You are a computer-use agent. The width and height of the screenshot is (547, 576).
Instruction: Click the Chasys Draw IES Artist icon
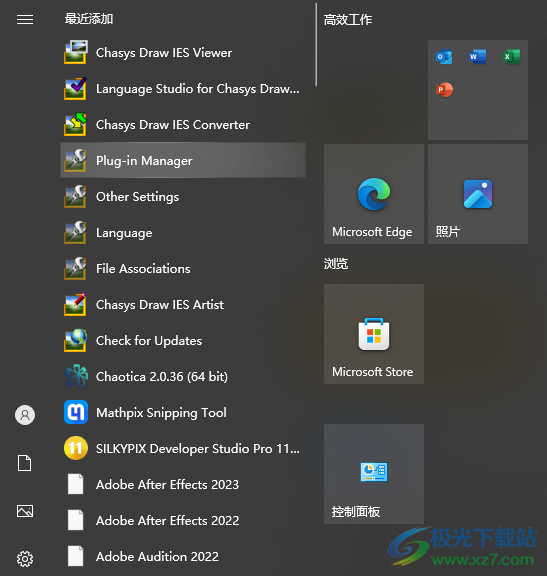coord(76,304)
